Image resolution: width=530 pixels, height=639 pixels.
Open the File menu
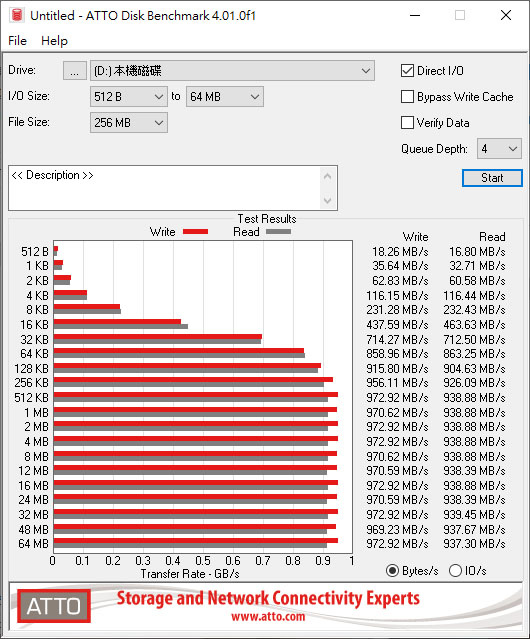pos(18,41)
